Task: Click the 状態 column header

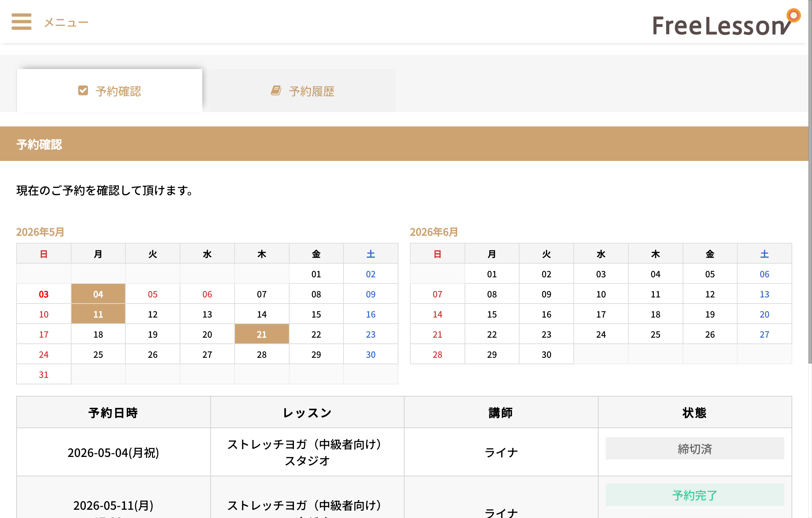Action: click(695, 412)
